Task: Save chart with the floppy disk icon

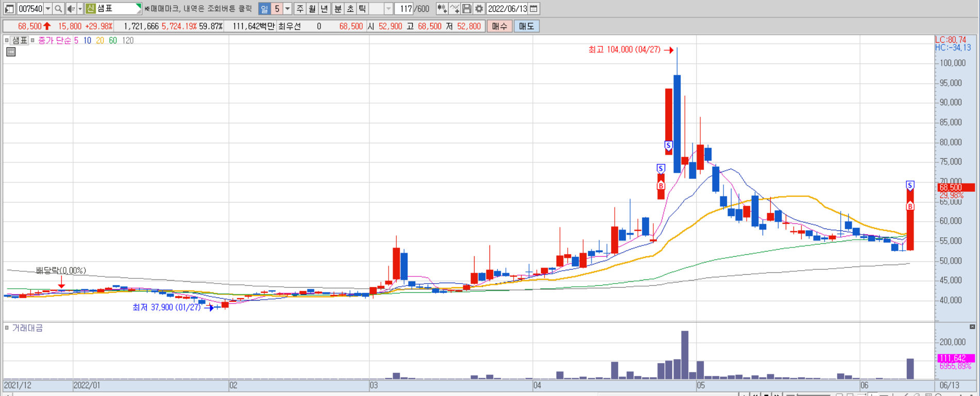Action: 466,9
